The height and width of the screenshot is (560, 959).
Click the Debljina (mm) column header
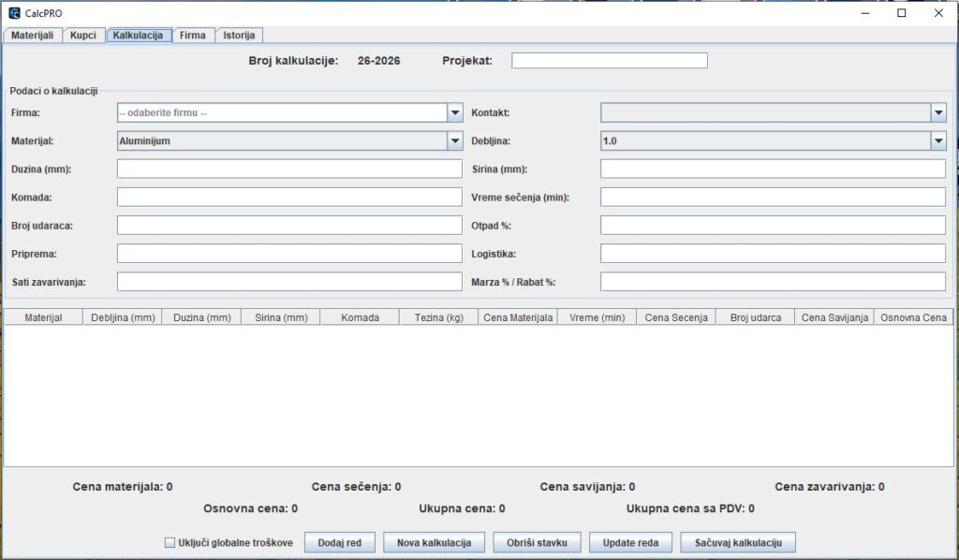[x=123, y=317]
